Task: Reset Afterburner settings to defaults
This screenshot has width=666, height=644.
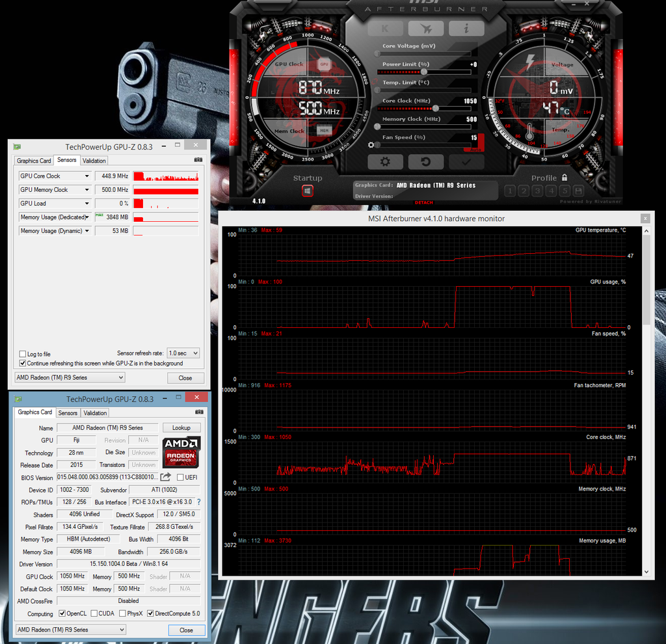Action: pos(426,161)
